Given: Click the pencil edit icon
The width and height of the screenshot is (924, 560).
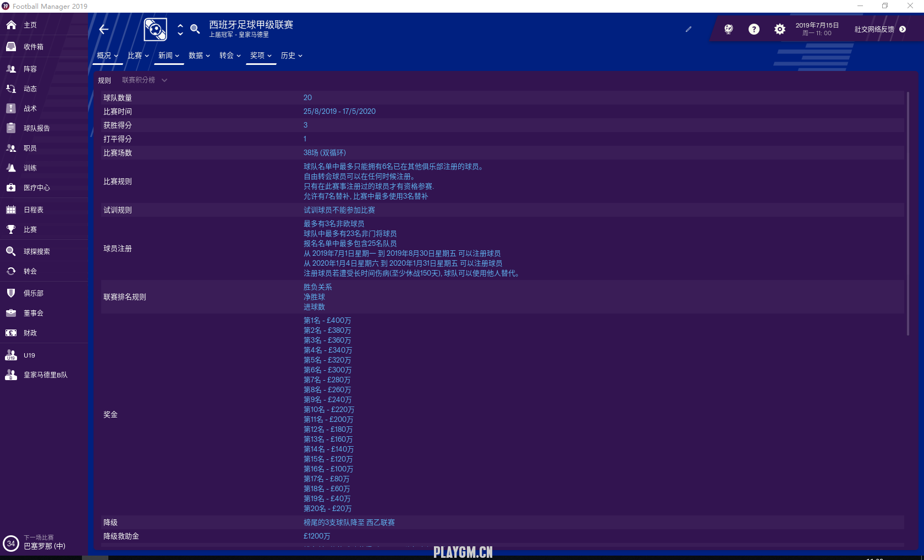Looking at the screenshot, I should tap(689, 30).
